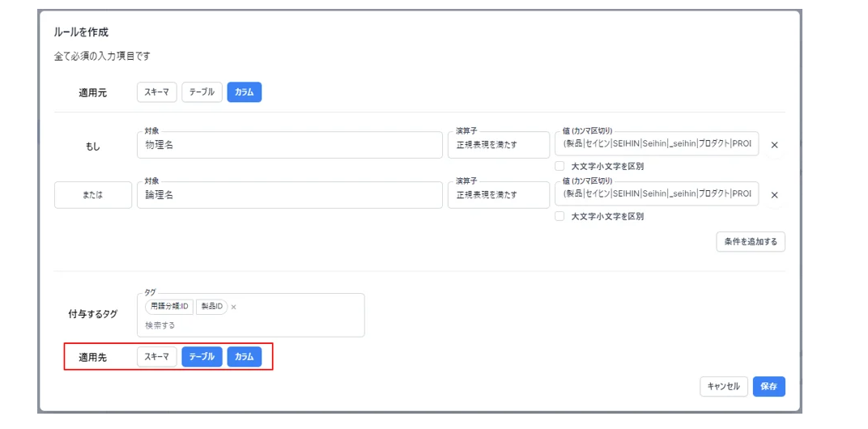This screenshot has height=429, width=868.
Task: Remove the 論理名 condition row with X
Action: [774, 195]
